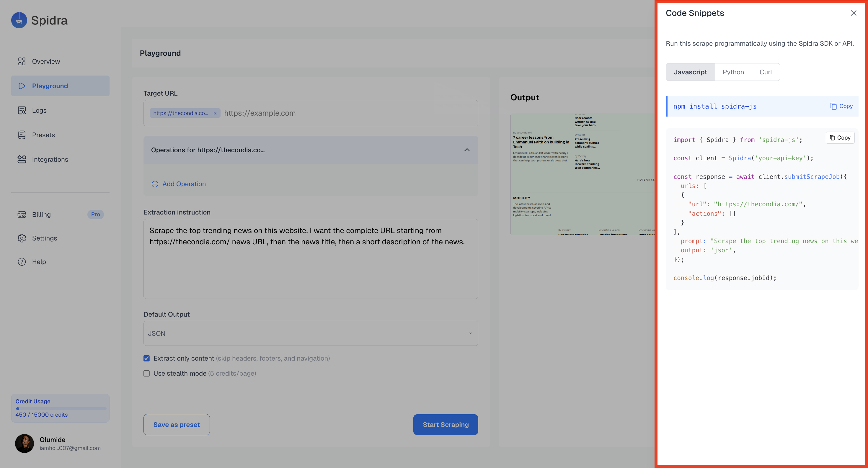Toggle Extract only content checkbox
The height and width of the screenshot is (468, 868).
(146, 358)
